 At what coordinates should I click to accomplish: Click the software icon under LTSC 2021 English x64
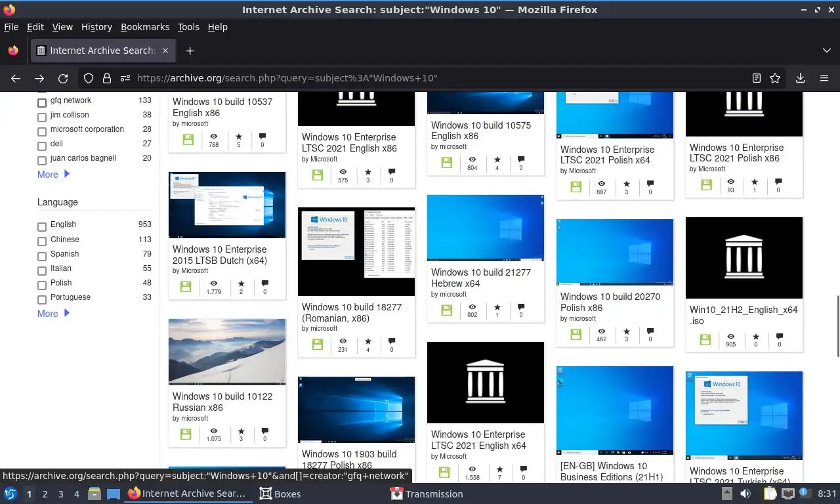[444, 472]
